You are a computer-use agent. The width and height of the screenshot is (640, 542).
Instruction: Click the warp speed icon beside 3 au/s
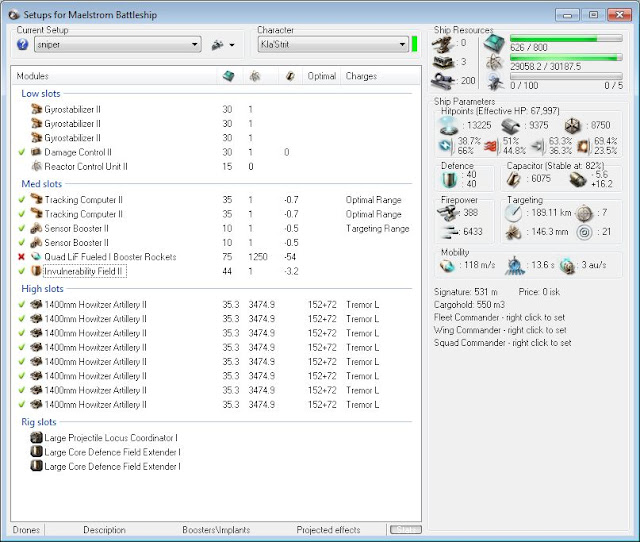click(567, 266)
